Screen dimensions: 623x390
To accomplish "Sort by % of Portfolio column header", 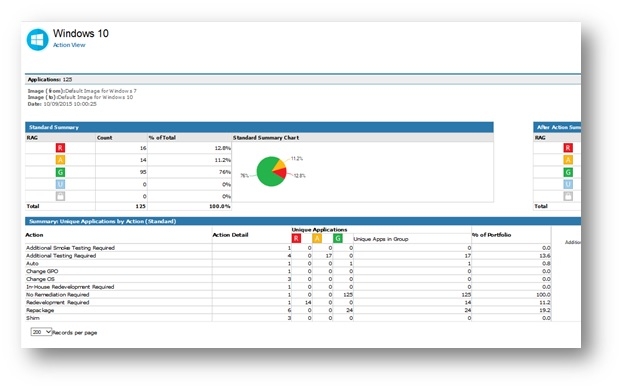I will 491,235.
